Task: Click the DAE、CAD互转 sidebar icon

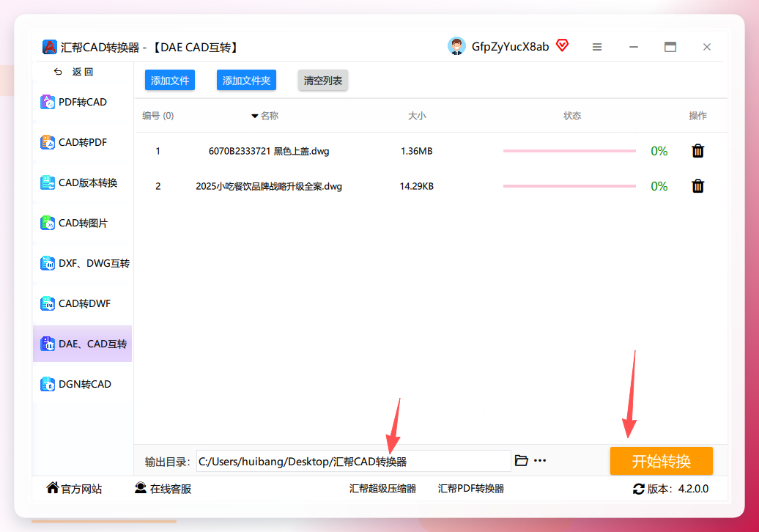Action: pyautogui.click(x=48, y=344)
